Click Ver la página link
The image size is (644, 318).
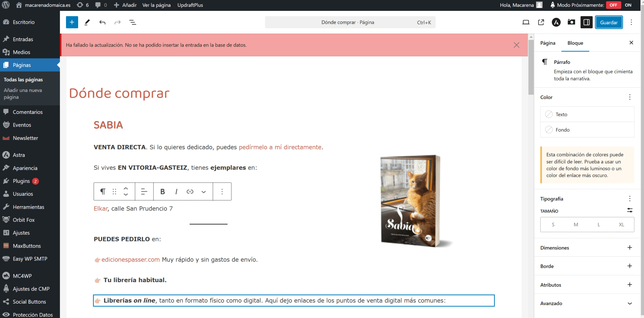[x=157, y=5]
